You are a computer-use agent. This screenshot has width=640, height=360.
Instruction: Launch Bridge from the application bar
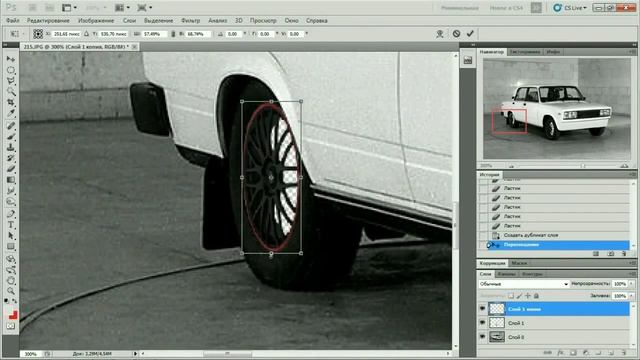point(32,7)
